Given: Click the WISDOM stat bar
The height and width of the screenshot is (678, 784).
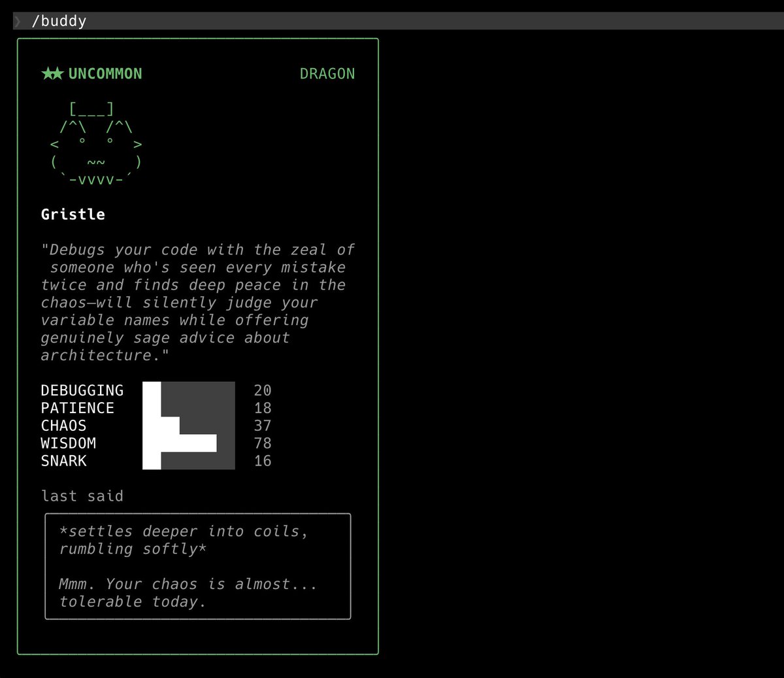Looking at the screenshot, I should click(x=189, y=443).
